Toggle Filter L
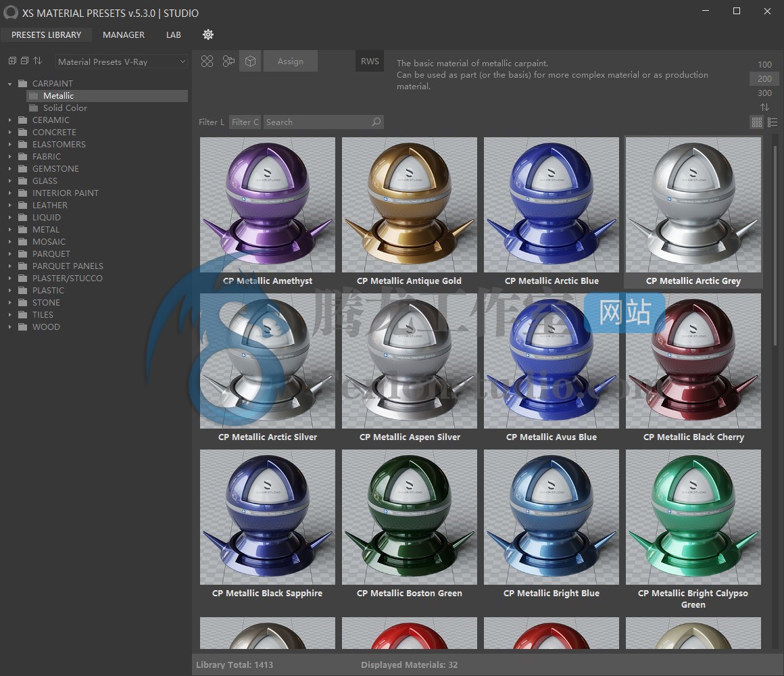This screenshot has height=676, width=784. tap(211, 122)
